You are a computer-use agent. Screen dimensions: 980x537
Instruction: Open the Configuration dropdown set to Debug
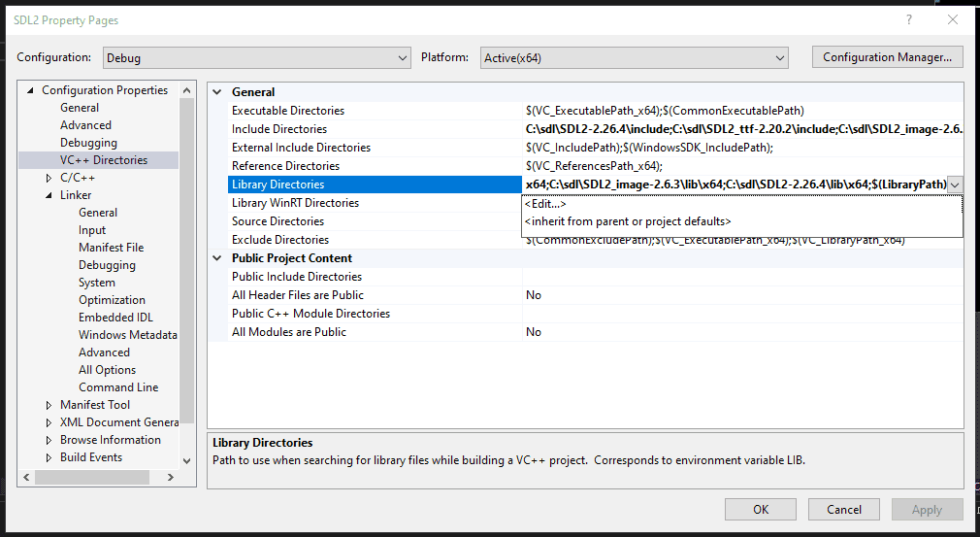tap(256, 58)
